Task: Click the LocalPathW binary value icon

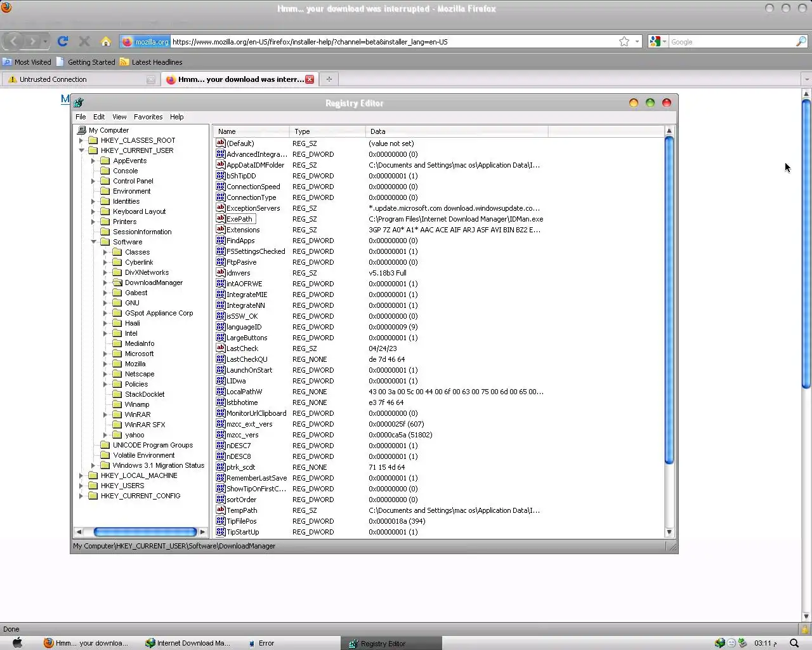Action: tap(221, 392)
